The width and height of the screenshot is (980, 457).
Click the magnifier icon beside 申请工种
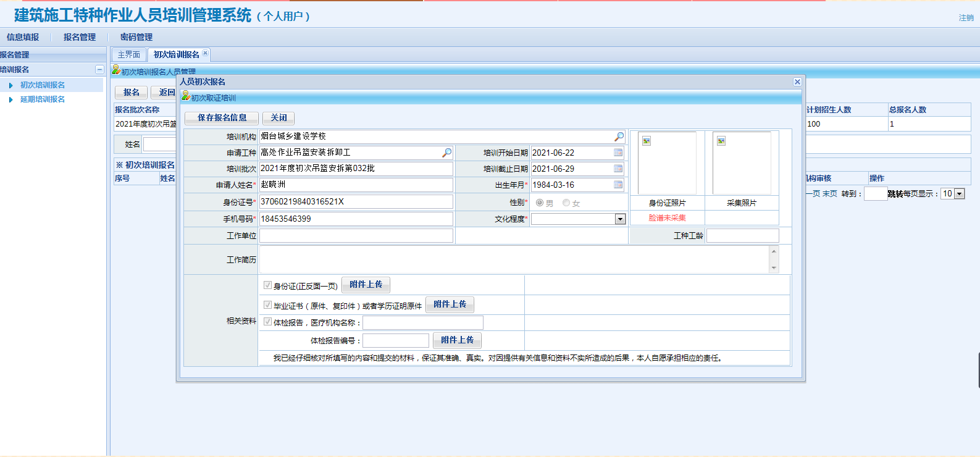pos(447,153)
